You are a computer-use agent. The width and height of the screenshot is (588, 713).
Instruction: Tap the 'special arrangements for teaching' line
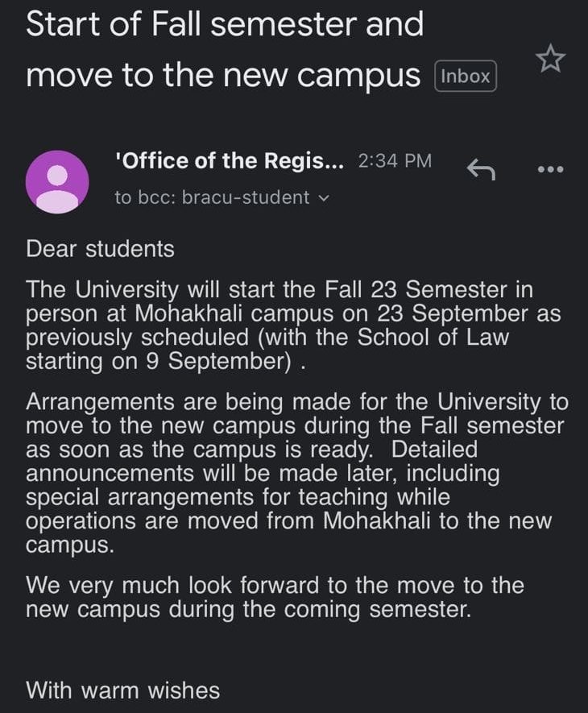206,496
